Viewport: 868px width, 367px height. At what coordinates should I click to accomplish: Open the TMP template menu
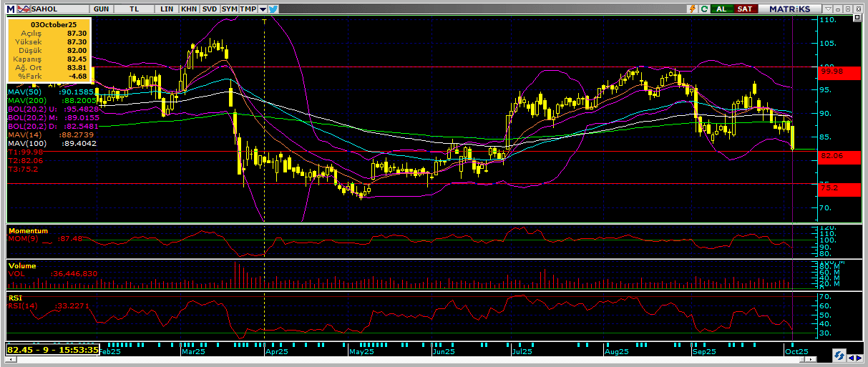(248, 9)
